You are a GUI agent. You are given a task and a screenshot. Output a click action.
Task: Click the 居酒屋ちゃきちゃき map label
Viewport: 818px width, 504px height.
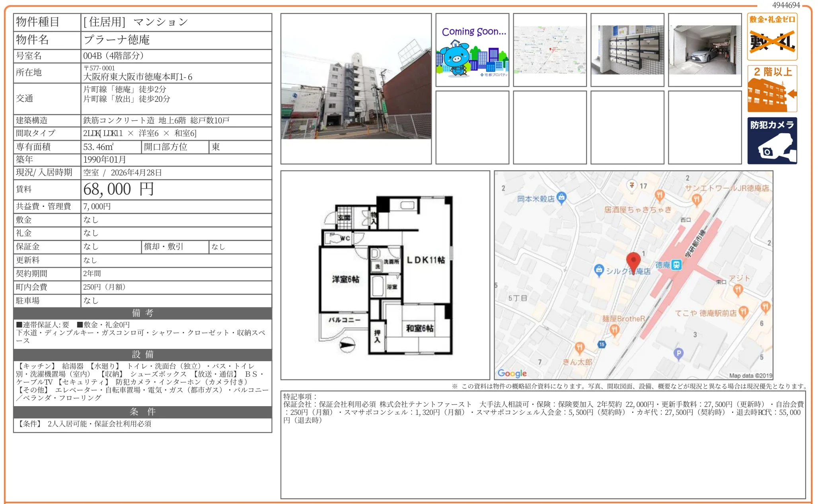[x=637, y=210]
